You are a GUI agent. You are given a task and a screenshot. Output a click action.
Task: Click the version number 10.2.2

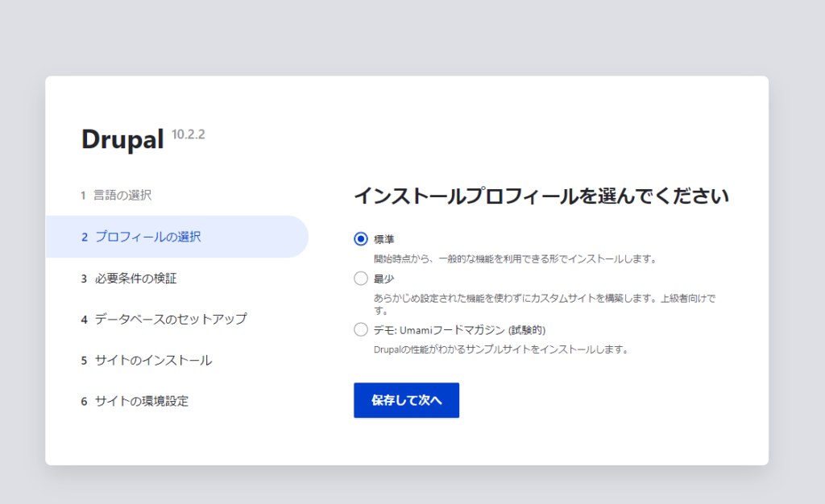[x=187, y=134]
